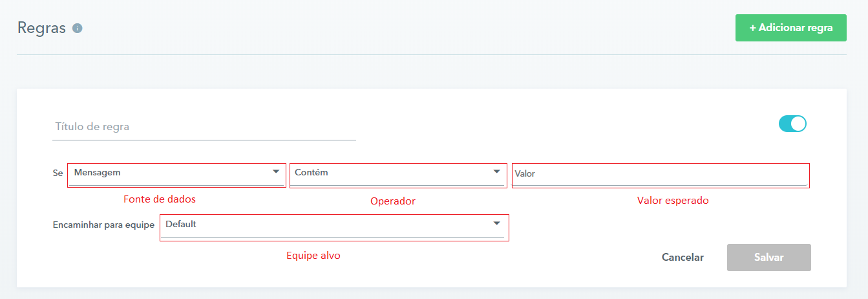The height and width of the screenshot is (299, 868).
Task: Expand the Contém operator dropdown arrow
Action: click(496, 172)
